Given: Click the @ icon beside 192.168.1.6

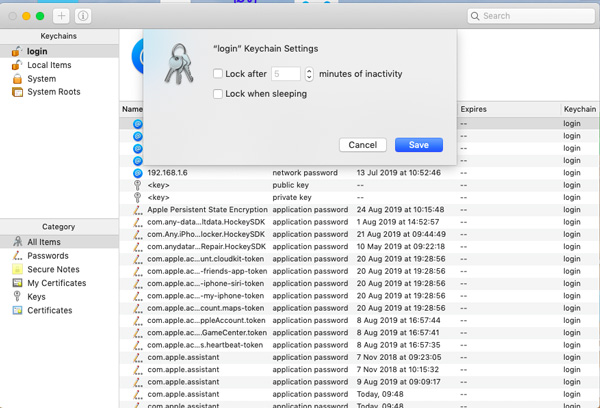Looking at the screenshot, I should (138, 173).
